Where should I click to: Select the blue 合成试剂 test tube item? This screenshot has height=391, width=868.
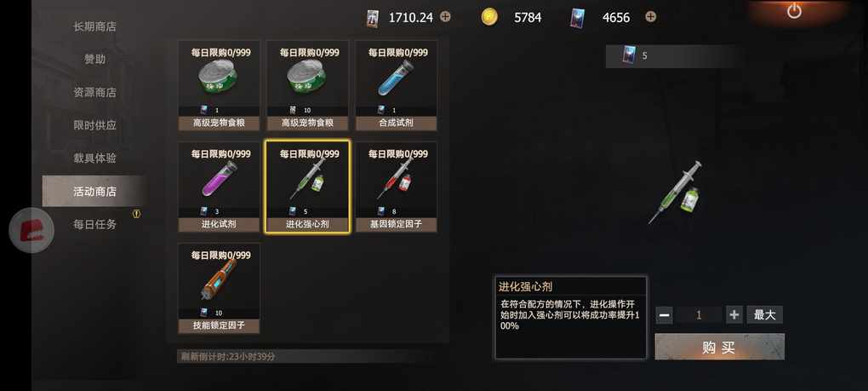click(x=396, y=85)
